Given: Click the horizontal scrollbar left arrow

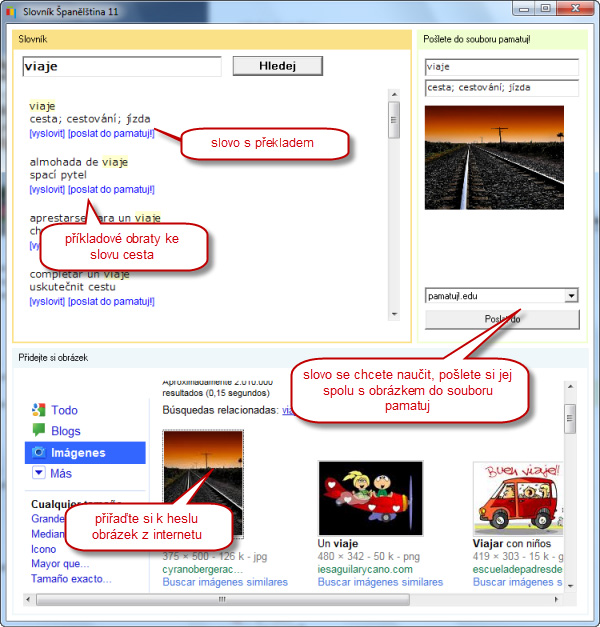Looking at the screenshot, I should [28, 599].
